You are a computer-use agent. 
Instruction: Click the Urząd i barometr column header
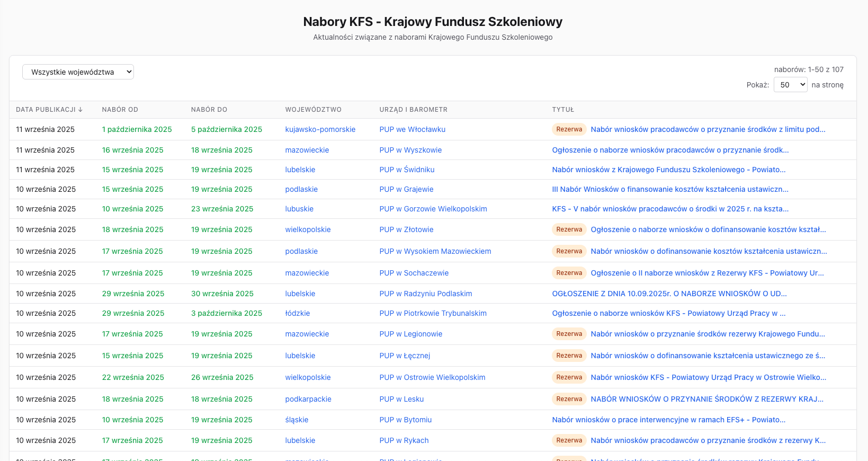(414, 110)
